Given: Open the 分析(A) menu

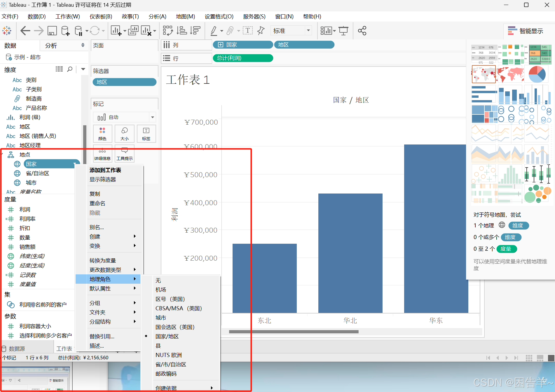Looking at the screenshot, I should pos(158,16).
